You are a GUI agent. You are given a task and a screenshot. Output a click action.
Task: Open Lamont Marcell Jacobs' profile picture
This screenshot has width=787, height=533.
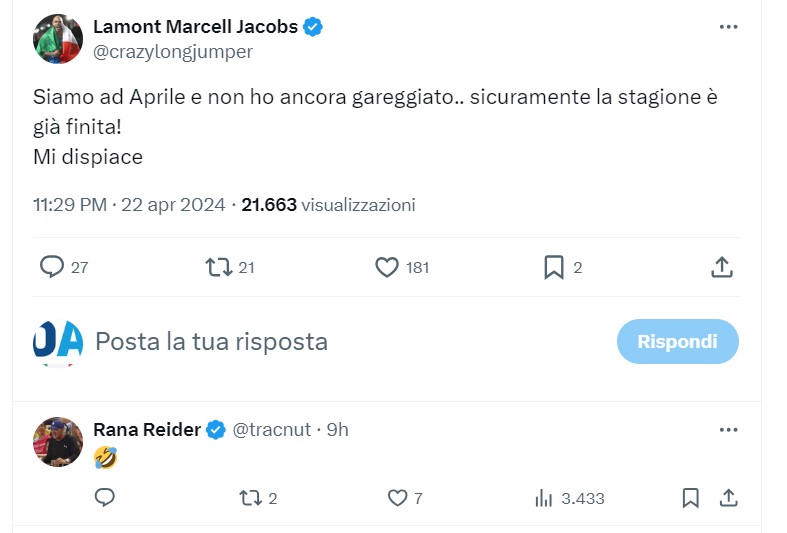(x=57, y=39)
